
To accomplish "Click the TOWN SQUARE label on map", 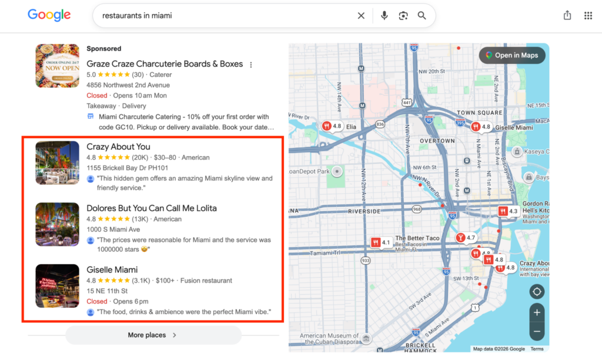I will click(480, 113).
